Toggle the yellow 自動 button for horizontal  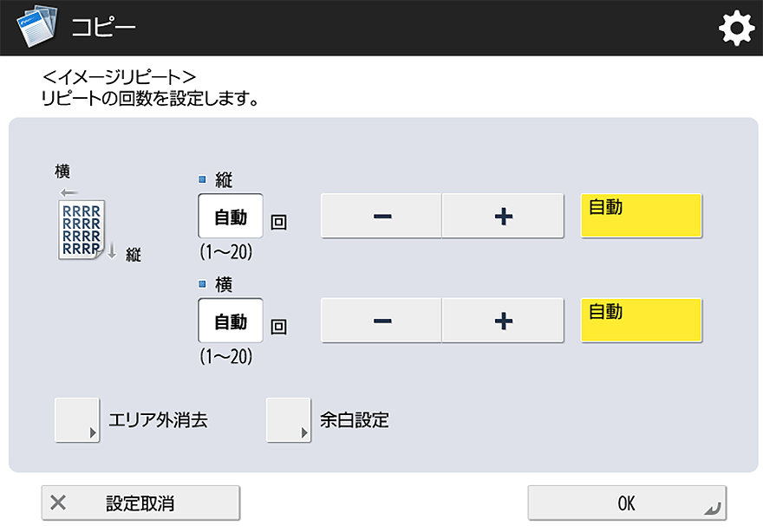pos(641,321)
